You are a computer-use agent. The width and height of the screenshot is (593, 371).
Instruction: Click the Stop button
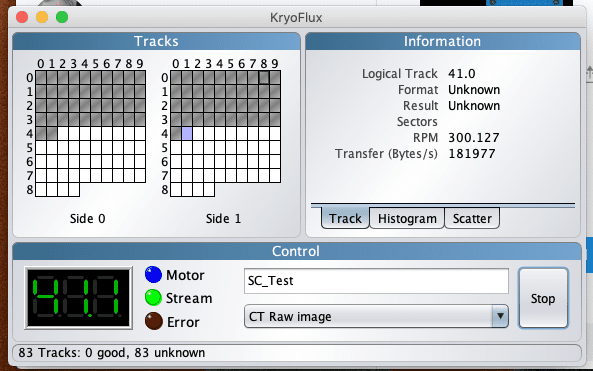[x=543, y=298]
